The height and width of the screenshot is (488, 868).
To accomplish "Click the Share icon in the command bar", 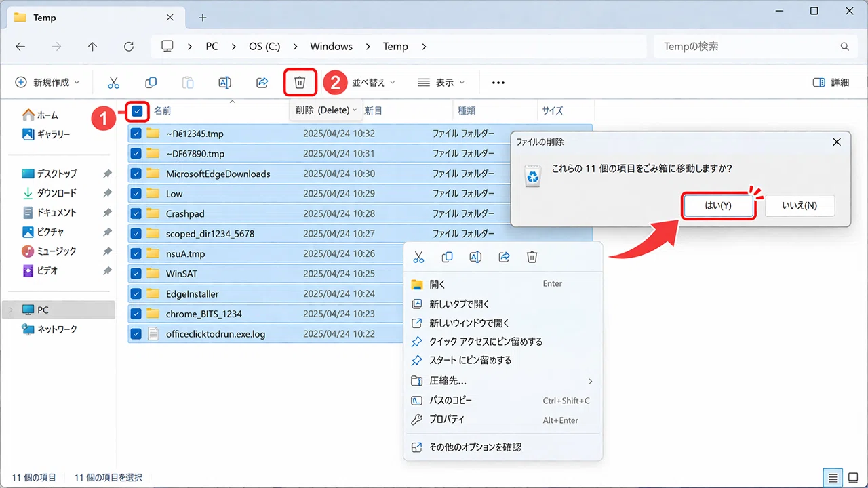I will (x=262, y=83).
